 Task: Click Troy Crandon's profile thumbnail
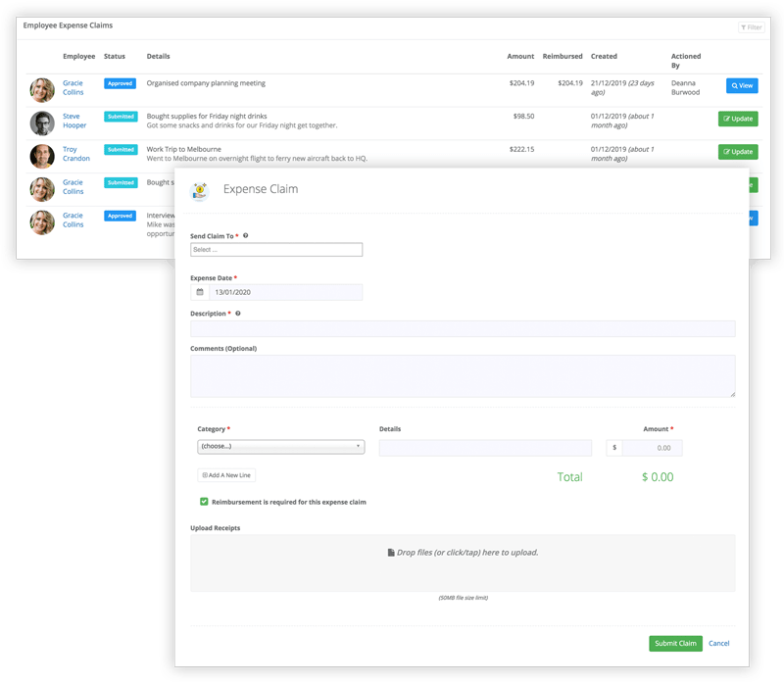click(x=42, y=155)
